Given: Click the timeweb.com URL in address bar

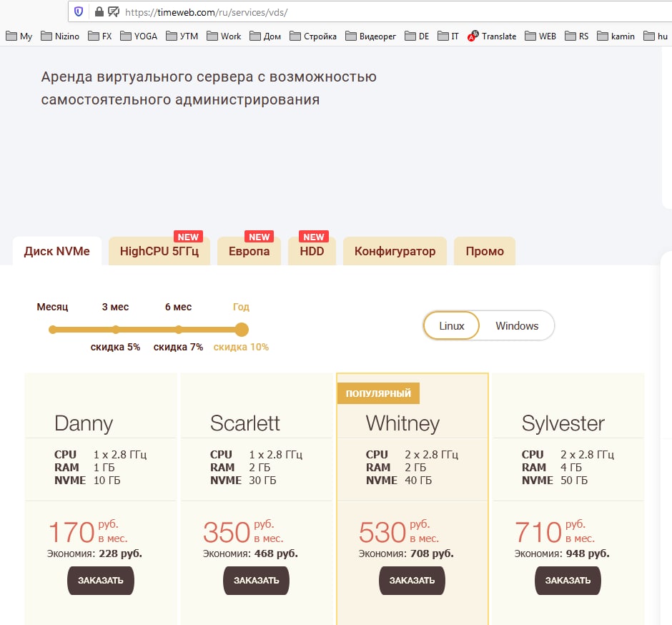Looking at the screenshot, I should click(x=206, y=12).
